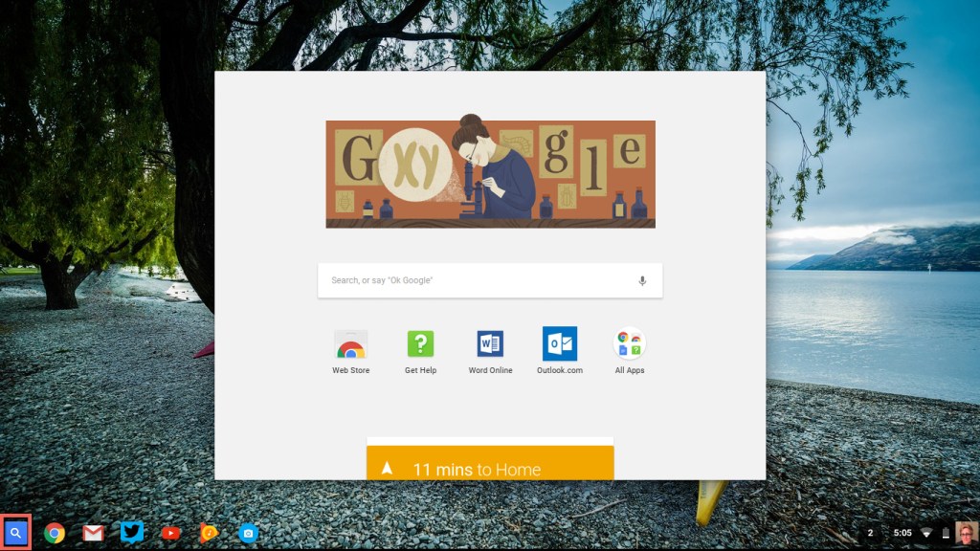Open the '11 mins to Home' commute card

(490, 468)
